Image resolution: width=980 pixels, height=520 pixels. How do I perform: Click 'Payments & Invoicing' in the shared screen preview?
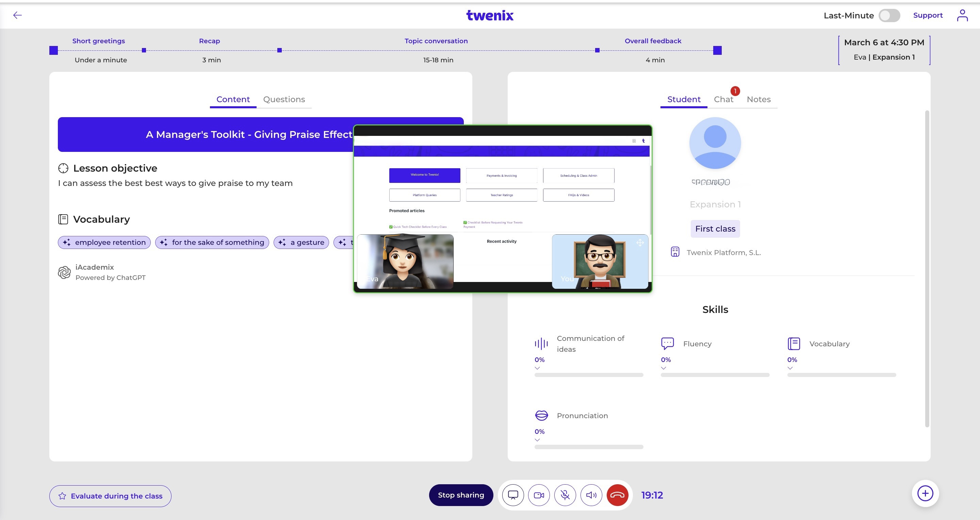click(x=502, y=175)
